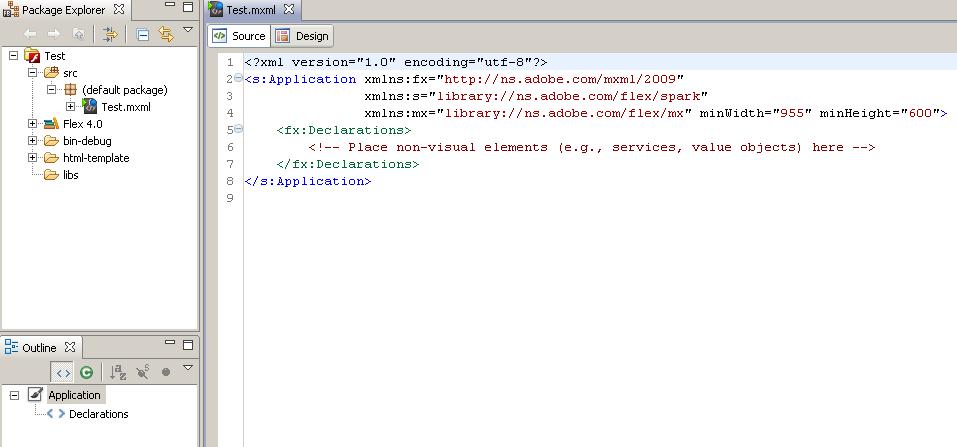The width and height of the screenshot is (957, 447).
Task: Click the Flex 4.0 library icon
Action: 51,124
